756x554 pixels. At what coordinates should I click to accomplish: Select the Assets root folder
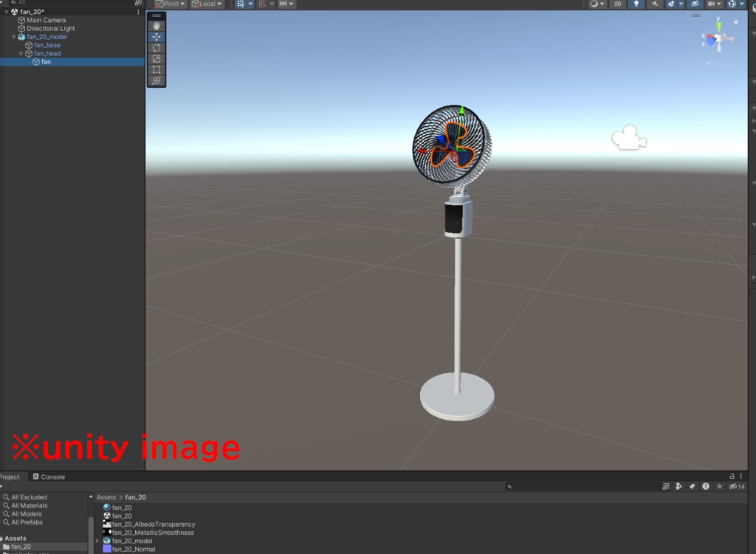15,539
